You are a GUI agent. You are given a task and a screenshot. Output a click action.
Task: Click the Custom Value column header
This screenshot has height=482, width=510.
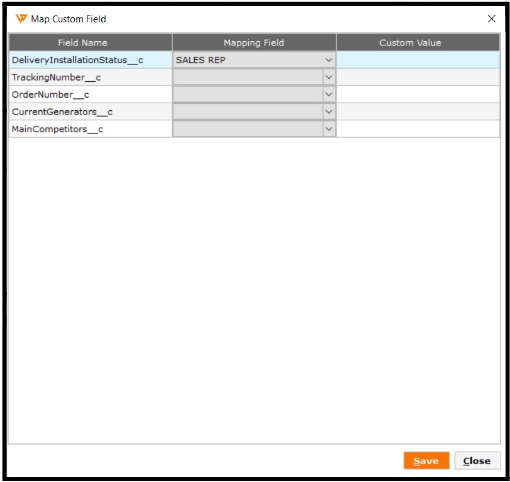(418, 43)
